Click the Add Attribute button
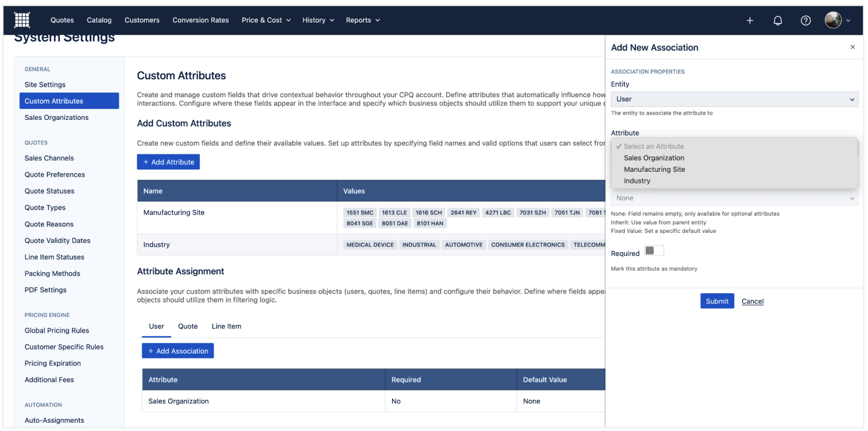 tap(168, 162)
